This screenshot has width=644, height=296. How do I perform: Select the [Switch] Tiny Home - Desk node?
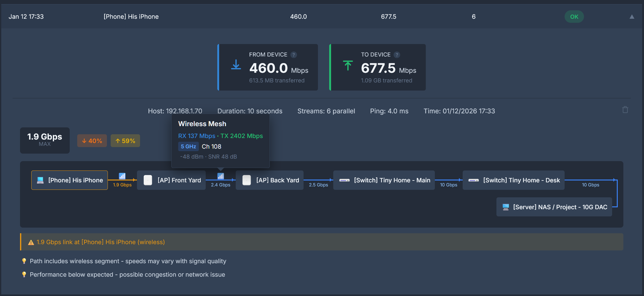513,180
